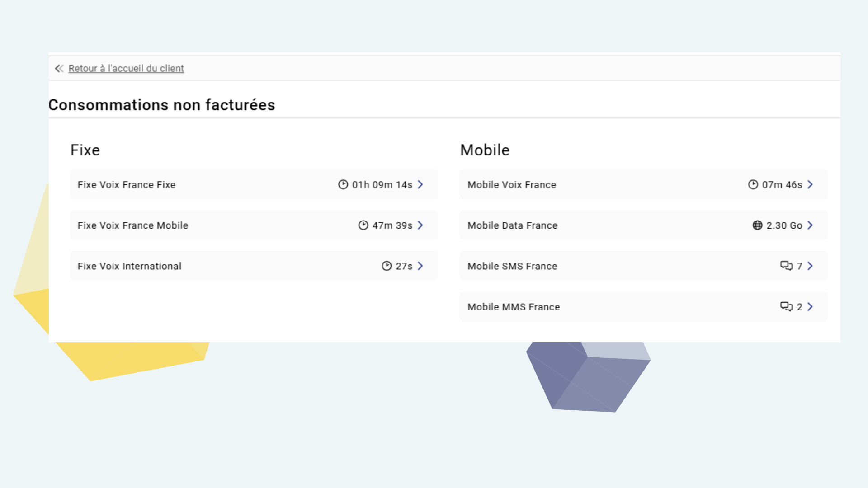868x488 pixels.
Task: Click clock icon beside 01h 09m 14s
Action: click(x=343, y=184)
